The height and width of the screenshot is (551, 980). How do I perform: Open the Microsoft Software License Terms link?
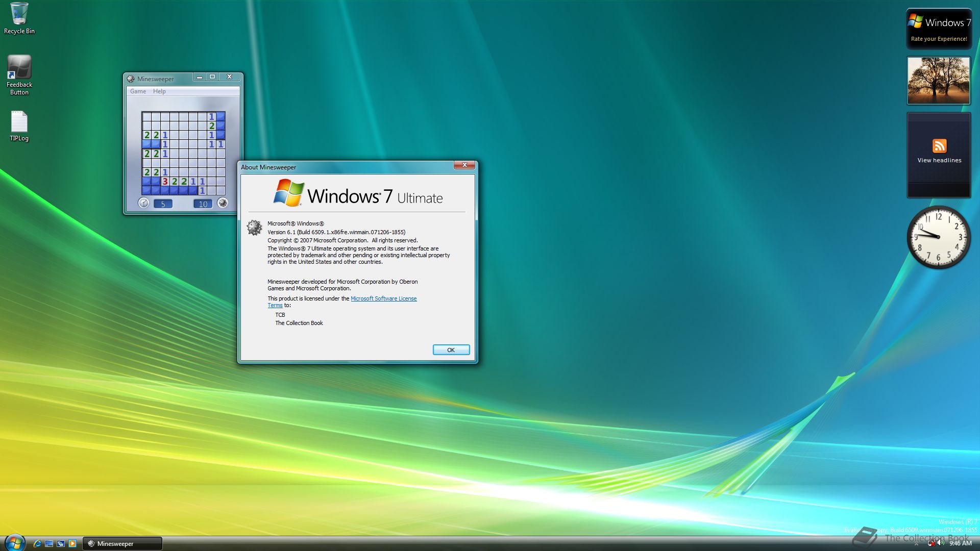(383, 298)
